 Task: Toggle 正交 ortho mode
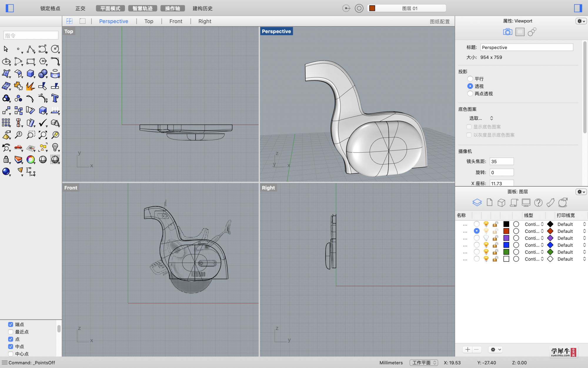80,9
